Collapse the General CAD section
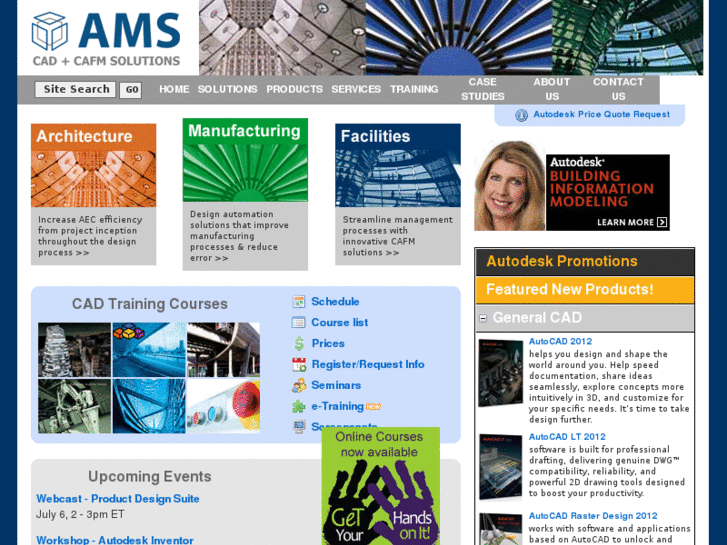 point(483,318)
